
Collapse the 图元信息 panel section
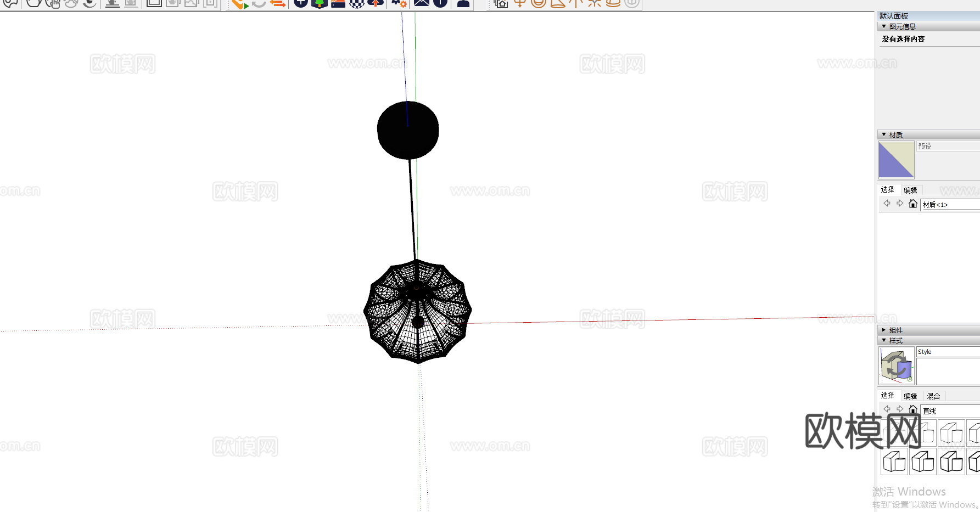929,26
